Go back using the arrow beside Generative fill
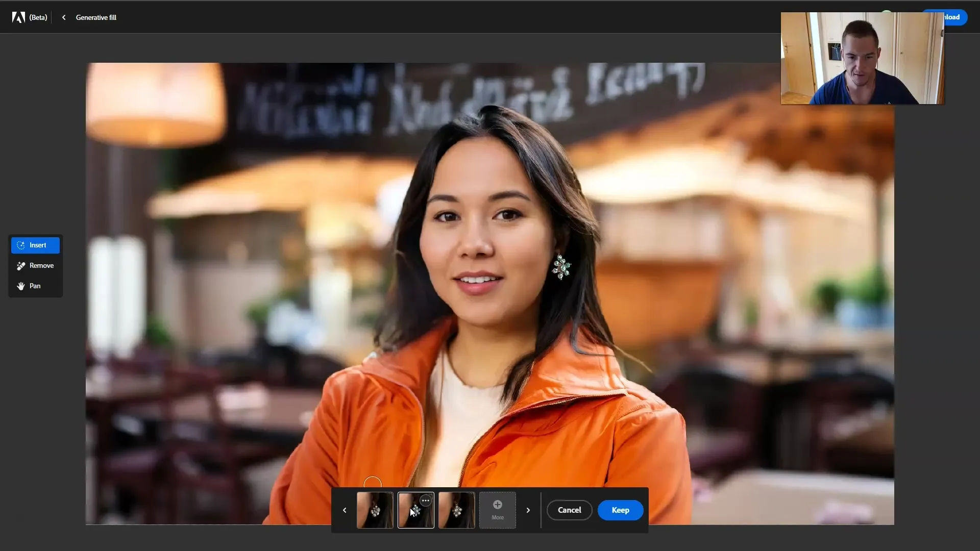Image resolution: width=980 pixels, height=551 pixels. coord(64,17)
